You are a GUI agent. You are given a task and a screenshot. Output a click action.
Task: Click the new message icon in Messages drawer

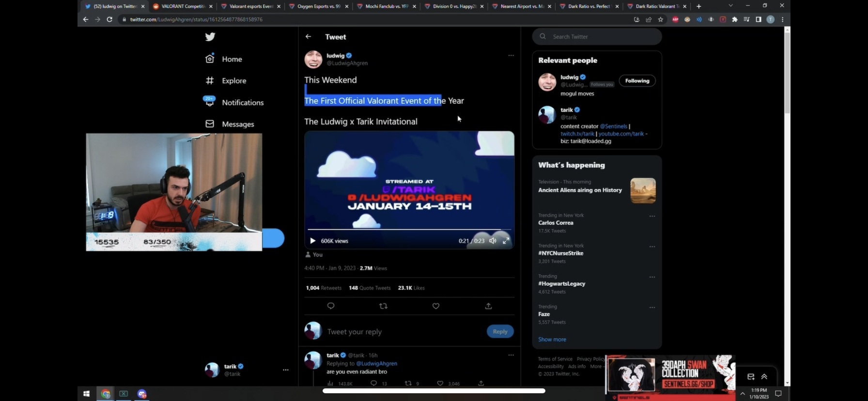751,377
